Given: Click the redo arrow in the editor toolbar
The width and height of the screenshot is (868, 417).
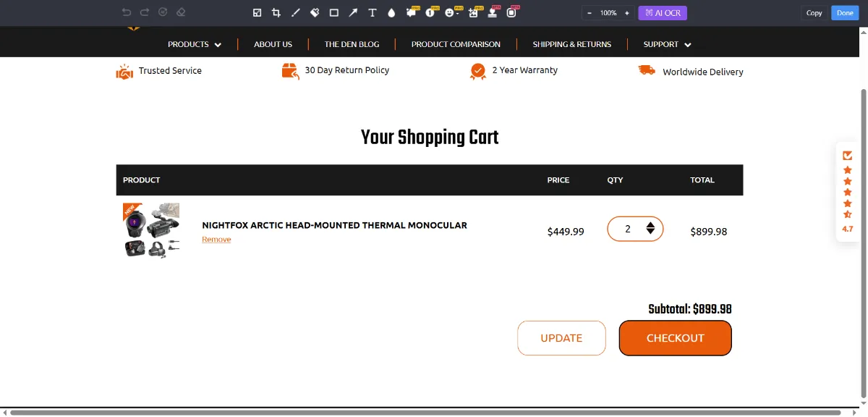Looking at the screenshot, I should coord(145,12).
